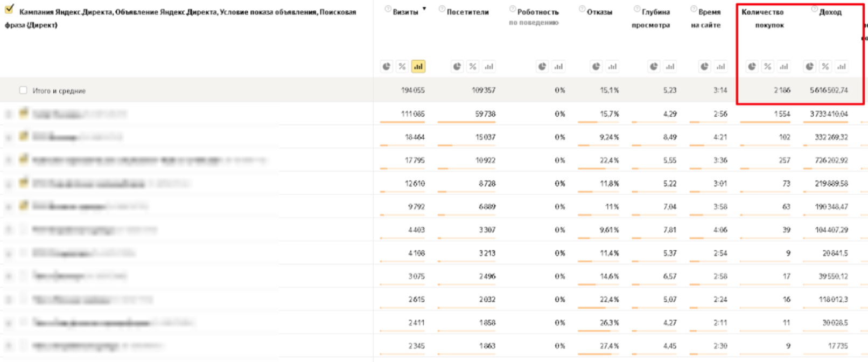Show pie chart for Доход column

pos(810,66)
